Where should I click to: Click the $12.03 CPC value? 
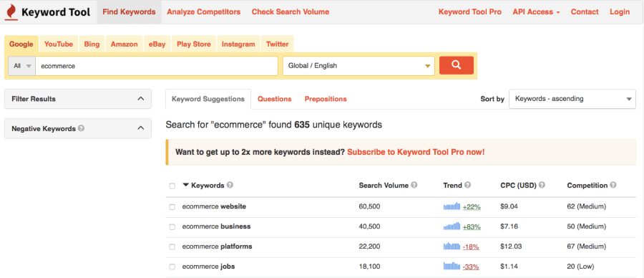click(x=511, y=246)
